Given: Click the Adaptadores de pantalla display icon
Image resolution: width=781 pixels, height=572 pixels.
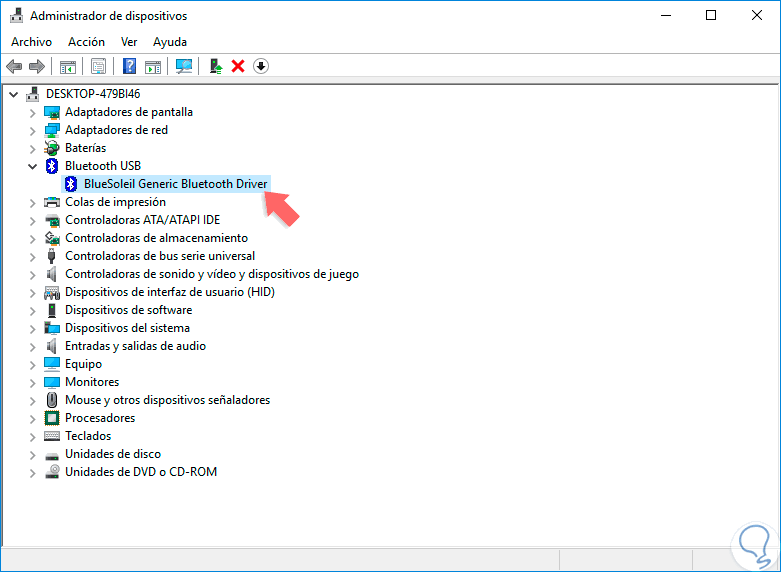Looking at the screenshot, I should pos(52,113).
